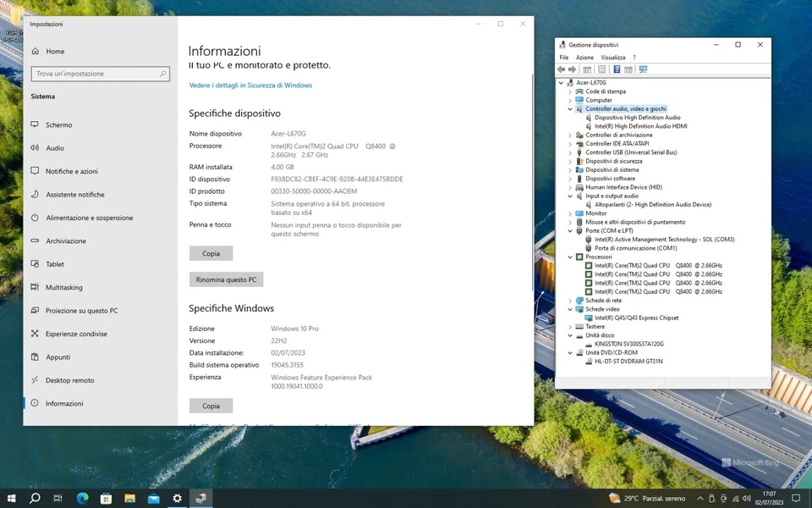The height and width of the screenshot is (508, 812).
Task: Open Vedere i dettagli in Sicurezza di Windows link
Action: pos(250,86)
